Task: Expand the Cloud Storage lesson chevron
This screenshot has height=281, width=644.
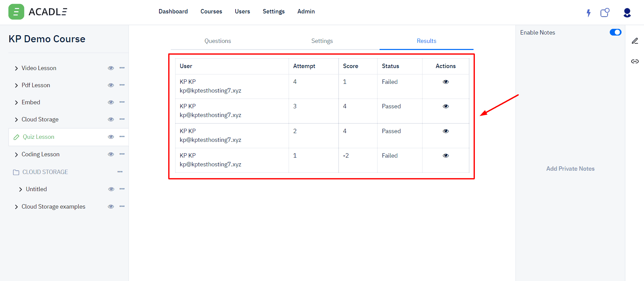Action: [x=16, y=120]
